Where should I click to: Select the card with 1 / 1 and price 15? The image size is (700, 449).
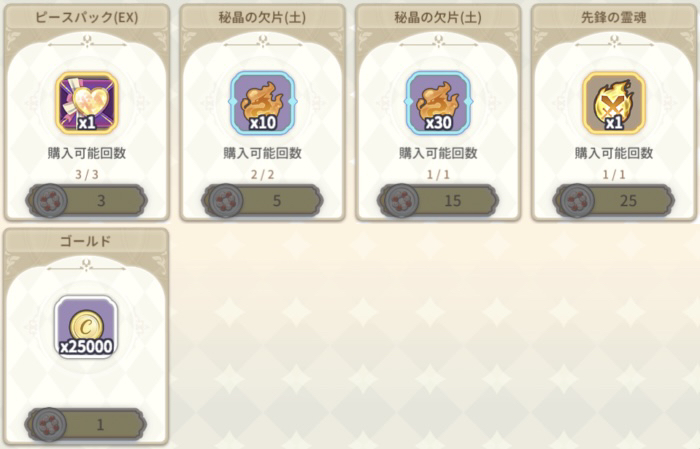[438, 112]
